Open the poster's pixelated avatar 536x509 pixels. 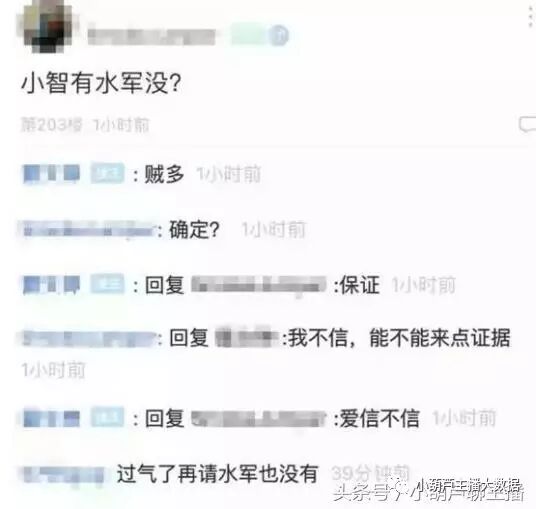pyautogui.click(x=48, y=27)
